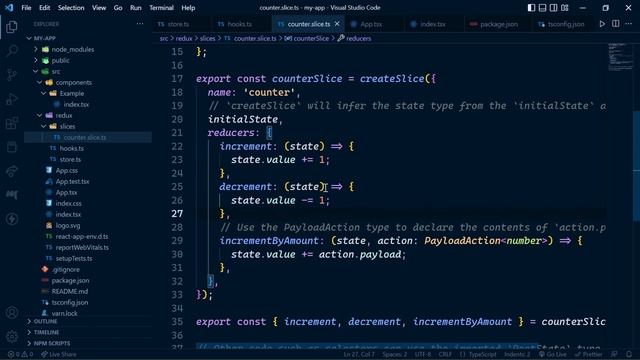Toggle Secondary Side Bar layout icon
This screenshot has height=360, width=640.
pyautogui.click(x=553, y=8)
